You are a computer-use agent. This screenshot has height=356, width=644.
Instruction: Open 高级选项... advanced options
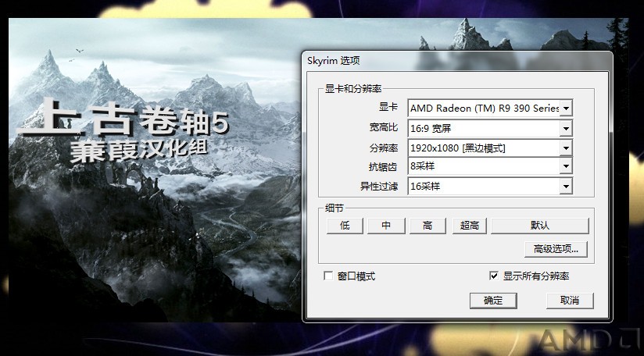(556, 249)
